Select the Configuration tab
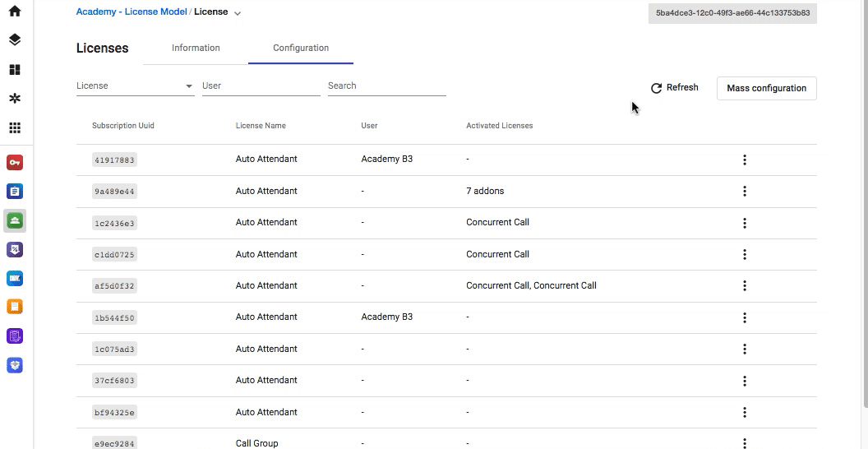 point(301,49)
